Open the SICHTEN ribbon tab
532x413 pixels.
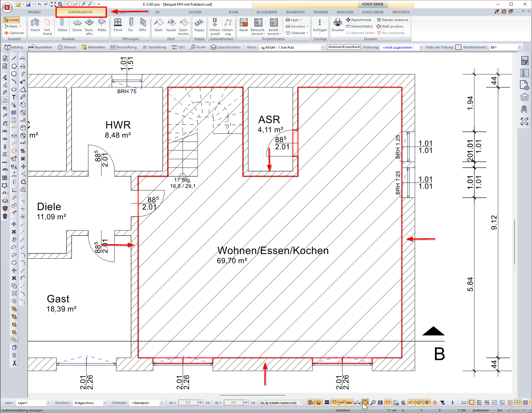(x=195, y=12)
